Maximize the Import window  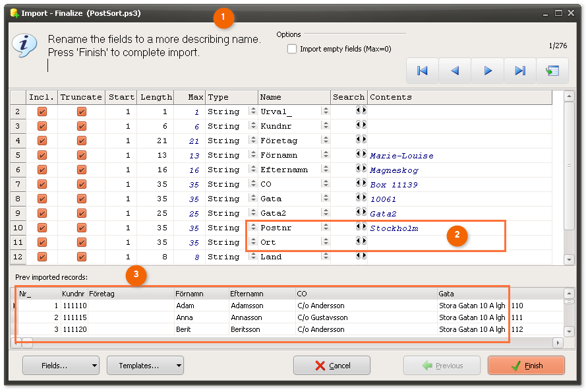(x=558, y=13)
